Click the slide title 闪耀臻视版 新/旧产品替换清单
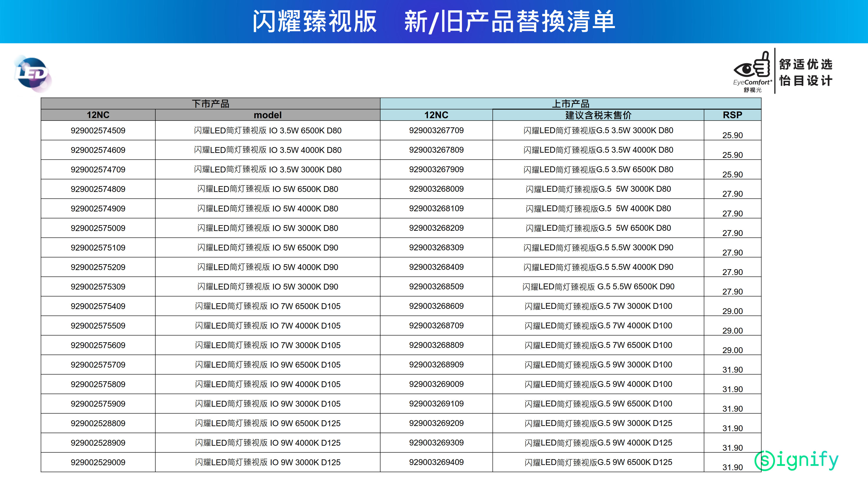Screen dimensions: 868x488 pos(434,21)
